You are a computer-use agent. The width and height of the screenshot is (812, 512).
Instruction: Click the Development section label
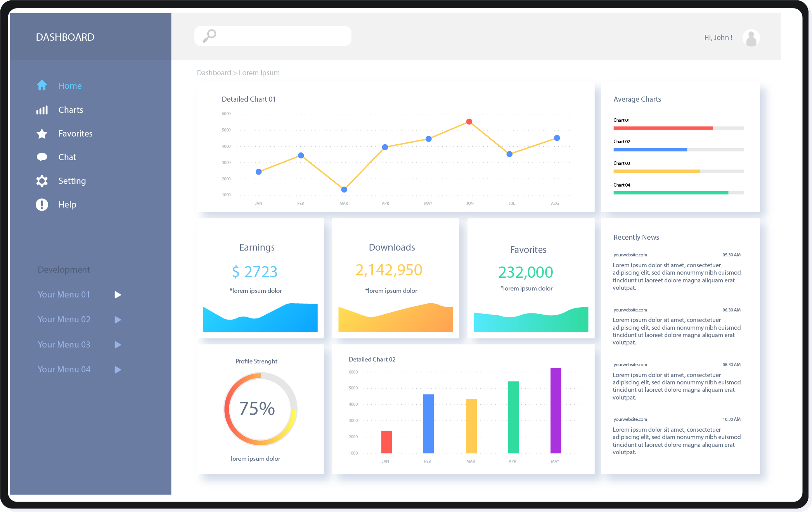64,270
